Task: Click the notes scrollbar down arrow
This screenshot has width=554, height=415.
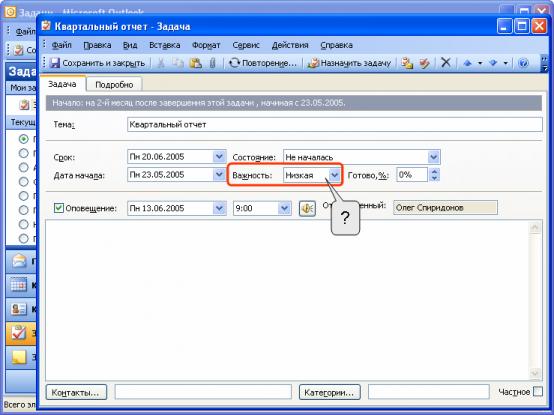Action: [535, 373]
